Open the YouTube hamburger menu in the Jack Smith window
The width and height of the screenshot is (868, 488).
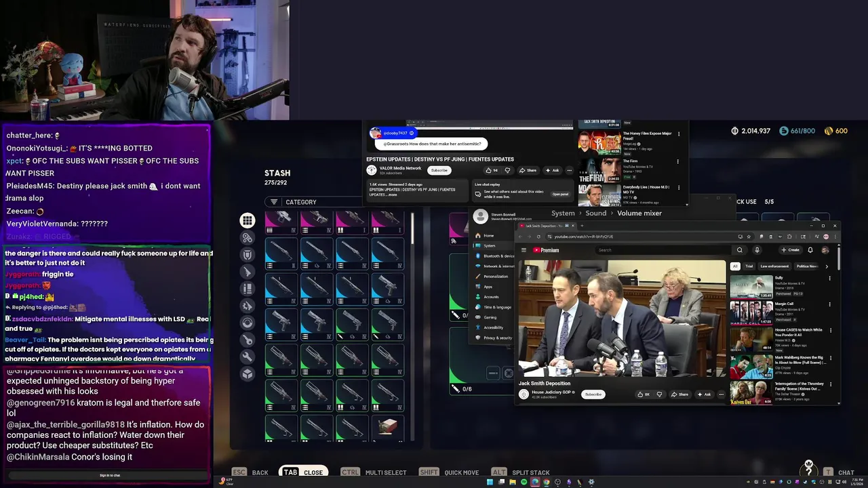(524, 250)
